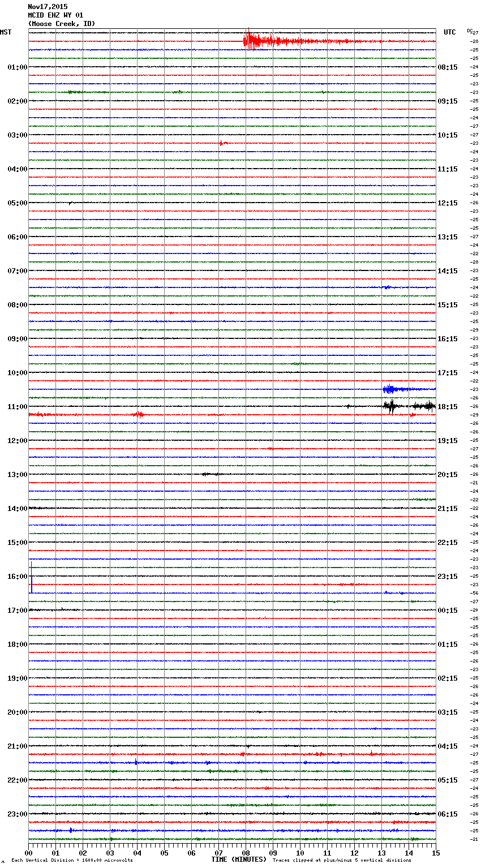Click the blue vertical spike at the 16:00 row
The width and height of the screenshot is (481, 868).
coord(32,576)
